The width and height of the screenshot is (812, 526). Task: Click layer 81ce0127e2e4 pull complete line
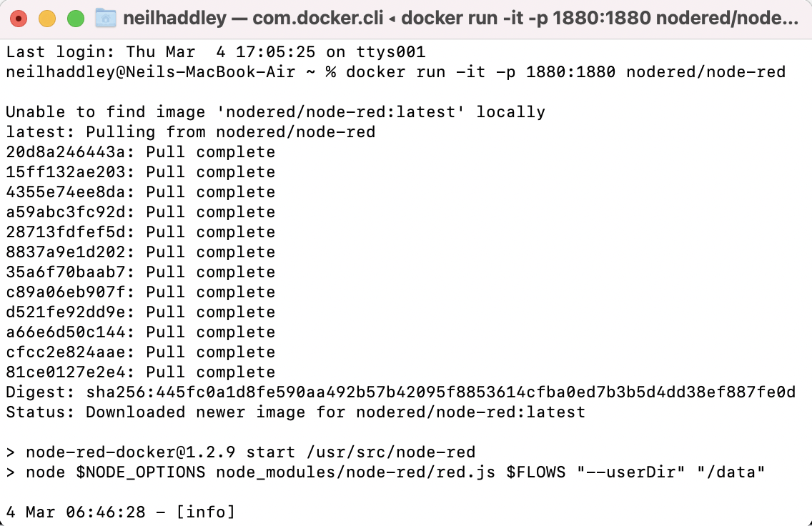coord(140,372)
